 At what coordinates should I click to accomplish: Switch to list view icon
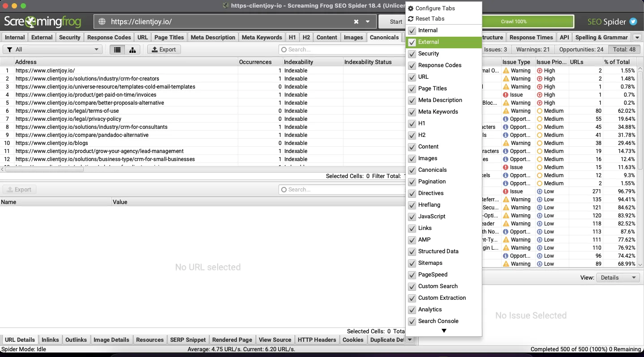(x=117, y=50)
